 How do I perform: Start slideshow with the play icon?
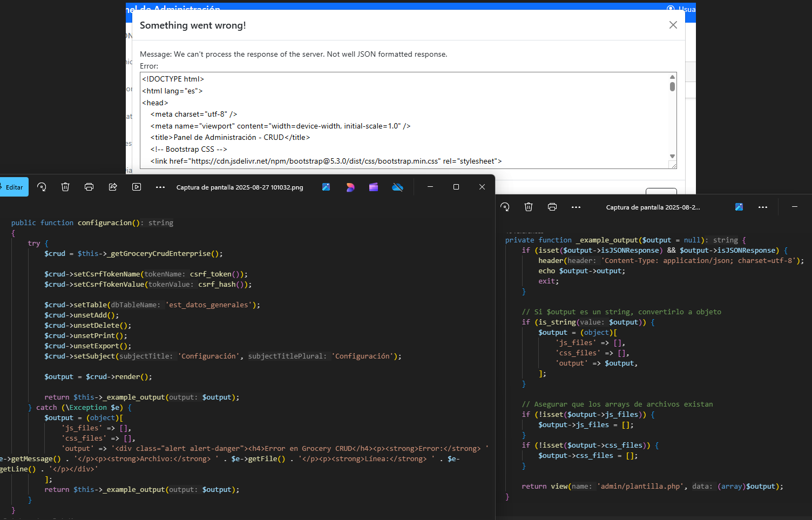click(x=137, y=187)
